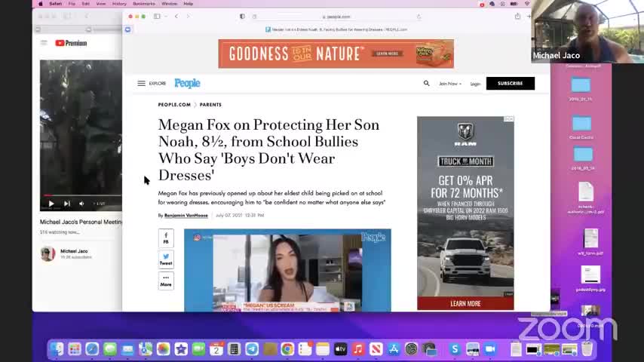
Task: Click the People logo
Action: tap(187, 84)
